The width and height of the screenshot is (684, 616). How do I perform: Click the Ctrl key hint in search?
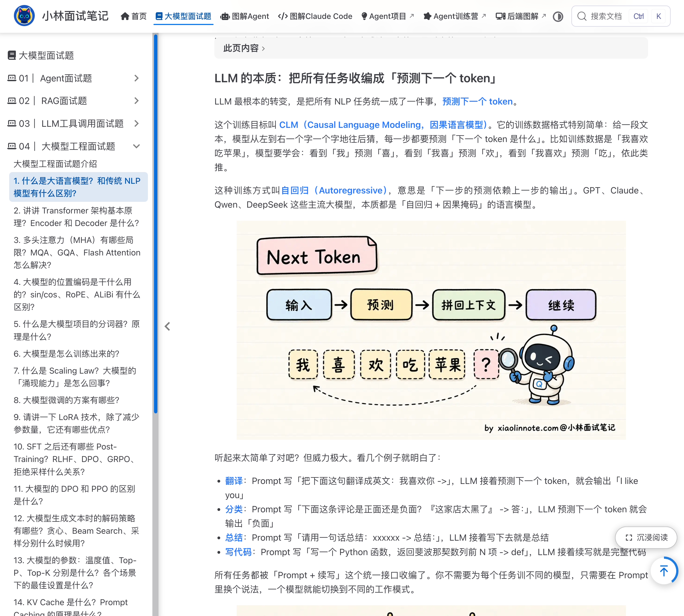point(638,16)
